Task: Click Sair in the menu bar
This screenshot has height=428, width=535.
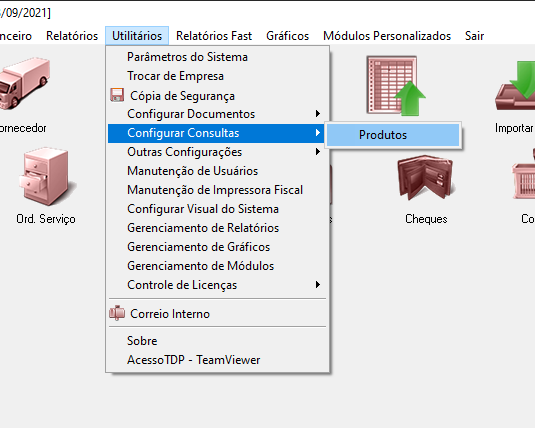Action: pos(474,36)
